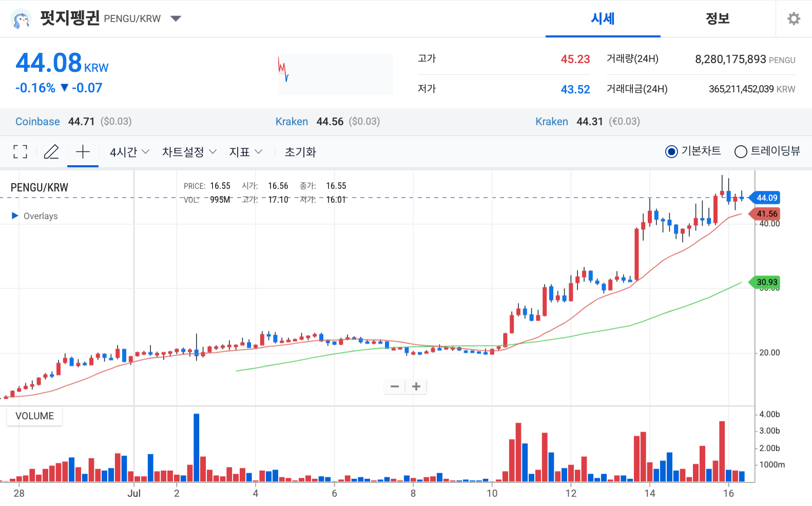Expand the PENGU/KRW market selector arrow
The width and height of the screenshot is (812, 506).
coord(176,19)
